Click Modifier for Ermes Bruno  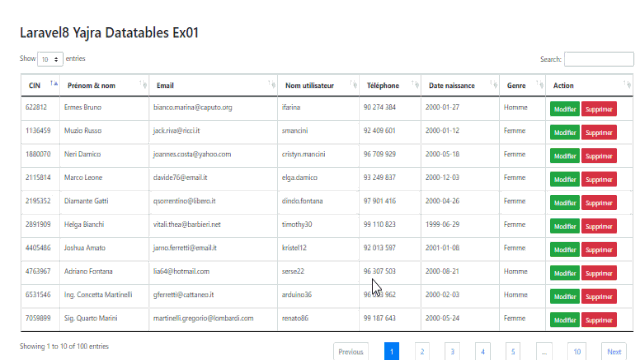pos(564,109)
